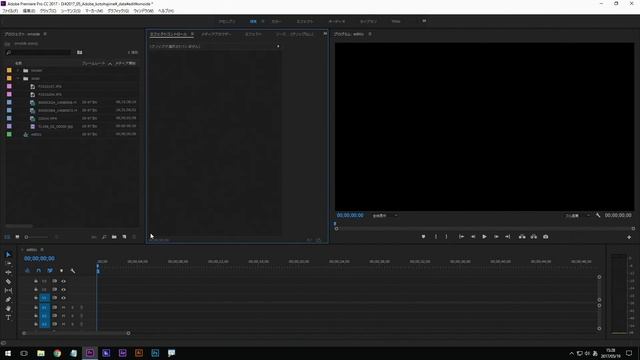The width and height of the screenshot is (640, 360).
Task: Click Add Marker in the Program monitor
Action: (x=423, y=237)
